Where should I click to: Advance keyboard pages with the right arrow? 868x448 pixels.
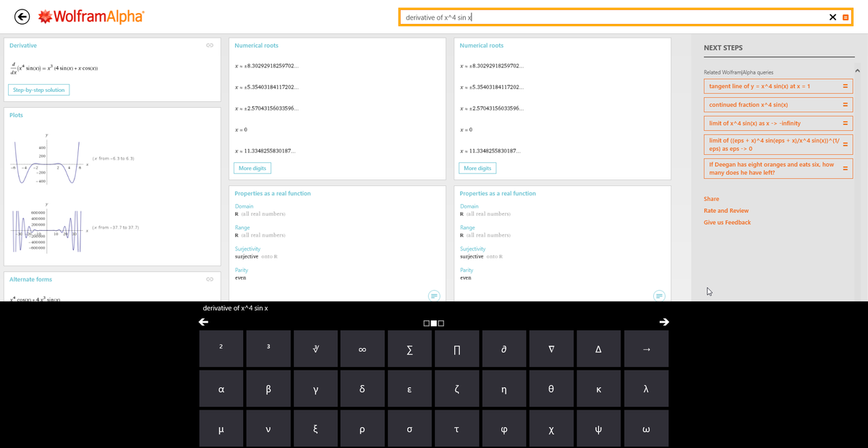coord(664,321)
